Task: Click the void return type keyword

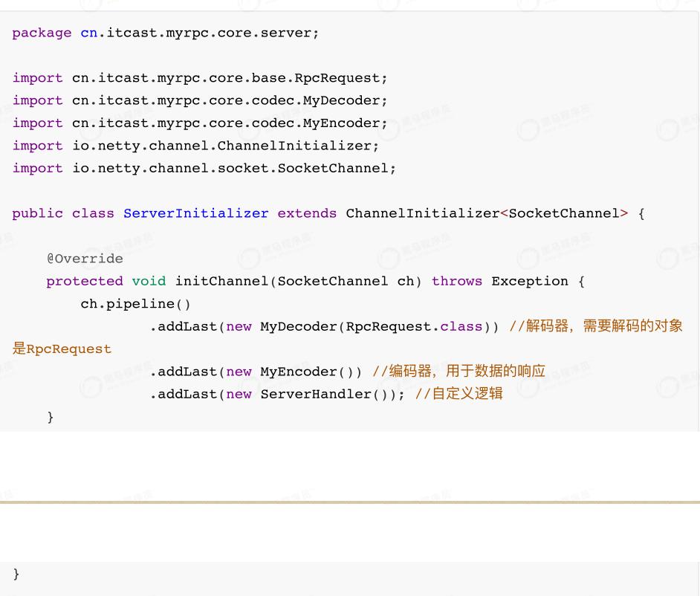Action: coord(149,281)
